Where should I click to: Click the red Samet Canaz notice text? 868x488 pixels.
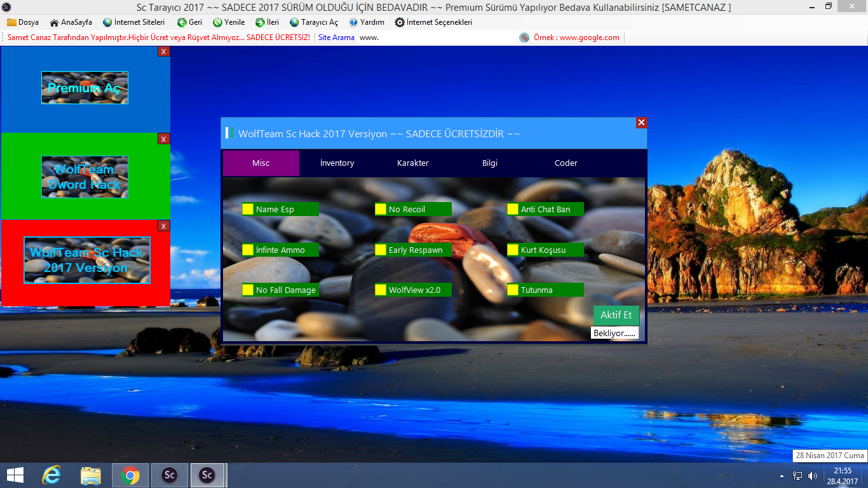pyautogui.click(x=159, y=37)
